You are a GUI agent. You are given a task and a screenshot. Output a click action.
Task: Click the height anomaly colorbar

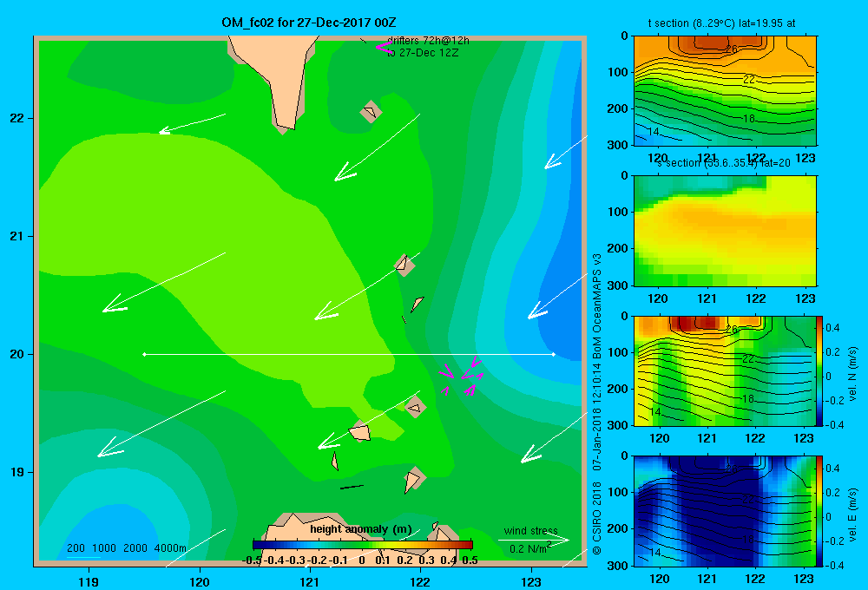[362, 545]
